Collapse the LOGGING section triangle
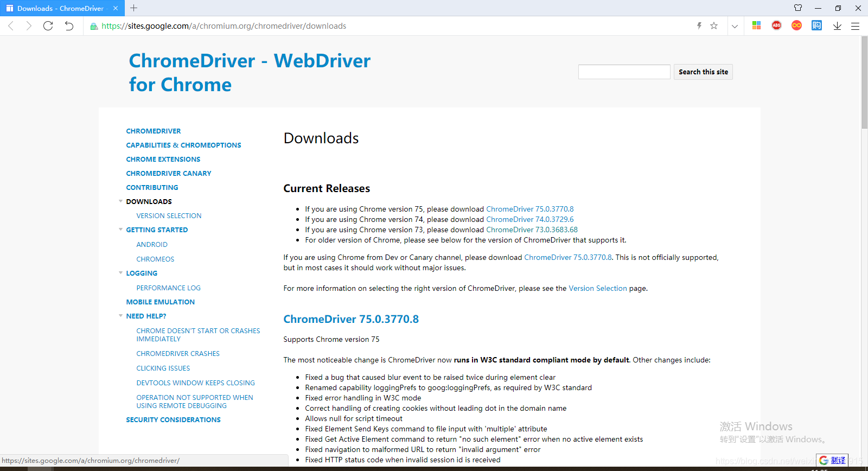868x471 pixels. [x=120, y=273]
